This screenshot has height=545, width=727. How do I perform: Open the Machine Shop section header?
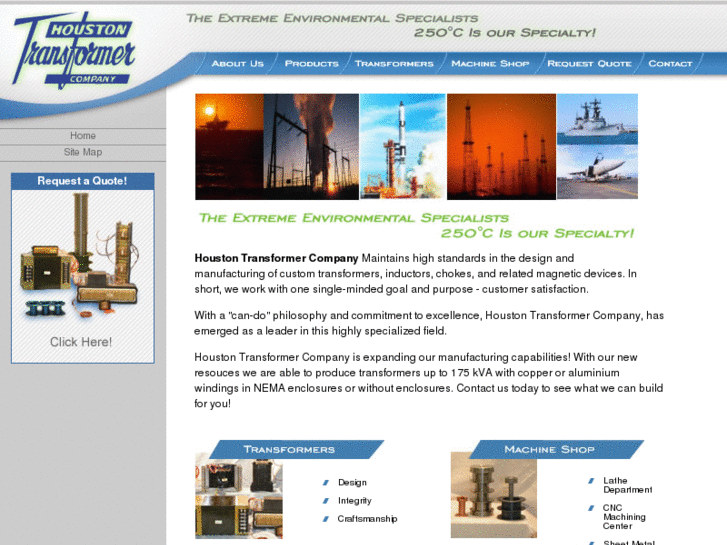pyautogui.click(x=556, y=449)
